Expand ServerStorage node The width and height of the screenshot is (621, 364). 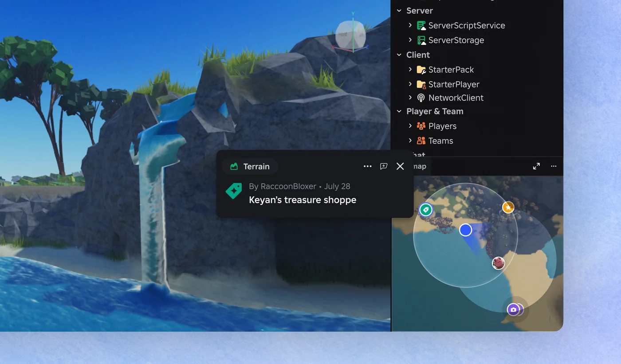tap(410, 40)
